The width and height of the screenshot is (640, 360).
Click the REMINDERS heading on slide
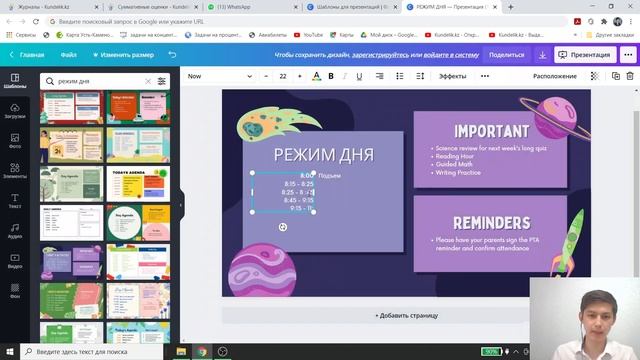[x=491, y=223]
